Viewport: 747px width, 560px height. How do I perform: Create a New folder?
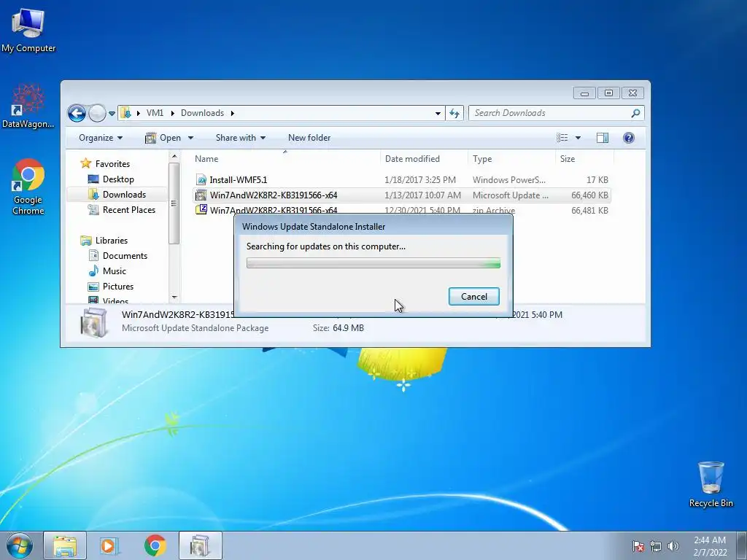click(x=309, y=138)
